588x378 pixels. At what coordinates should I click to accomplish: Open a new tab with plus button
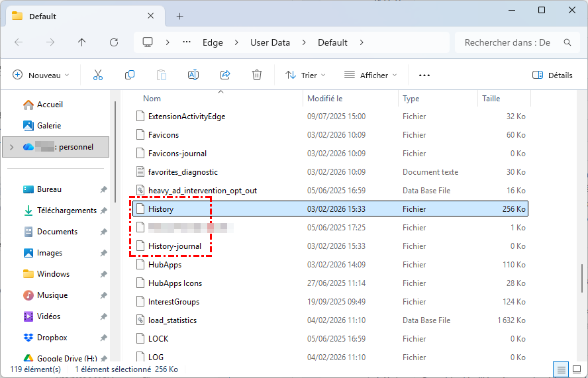point(179,16)
